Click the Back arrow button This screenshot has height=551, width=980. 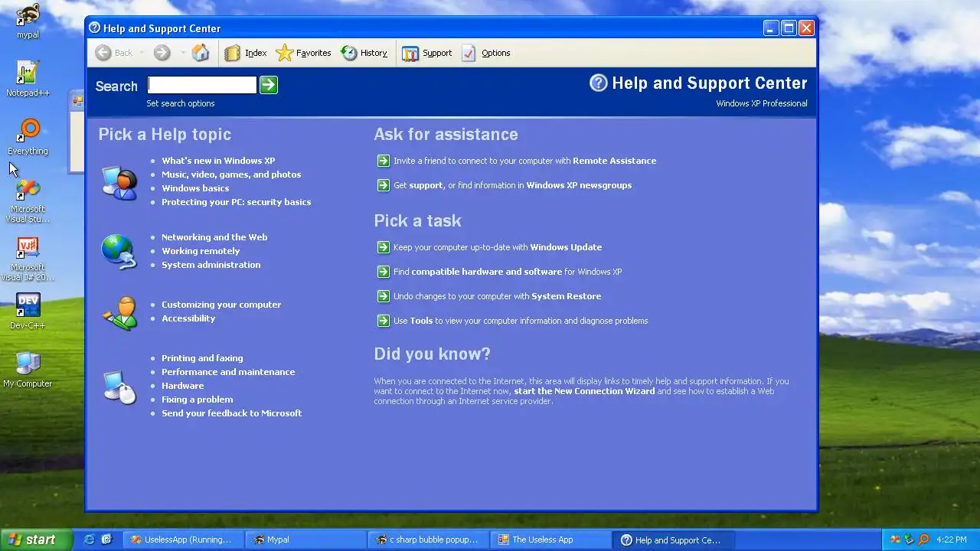tap(103, 53)
